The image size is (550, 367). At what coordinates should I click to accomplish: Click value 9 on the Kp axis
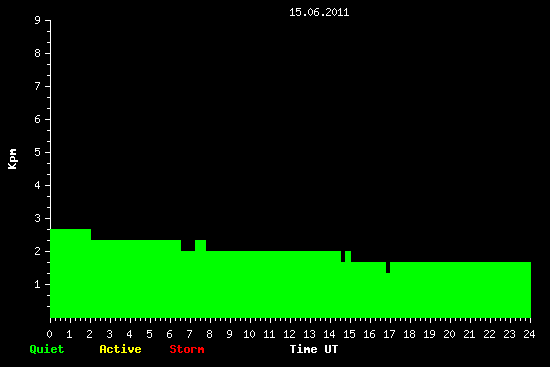tap(37, 20)
